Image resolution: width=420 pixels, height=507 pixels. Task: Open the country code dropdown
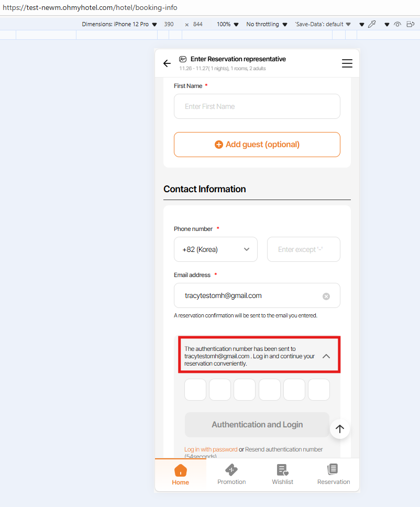(x=216, y=249)
